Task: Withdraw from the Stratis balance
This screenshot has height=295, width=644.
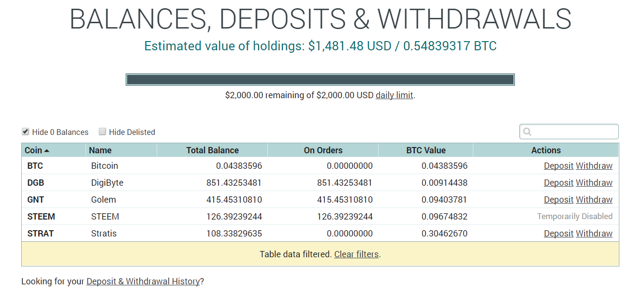Action: coord(594,234)
